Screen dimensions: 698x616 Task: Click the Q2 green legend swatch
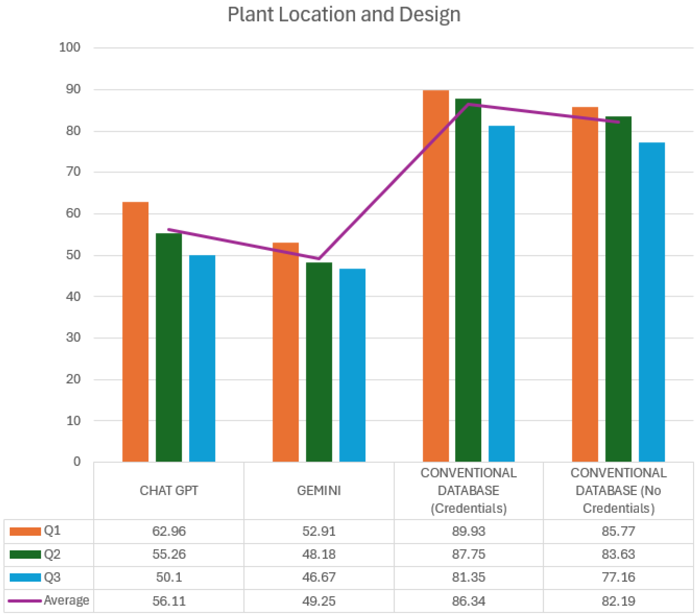click(x=25, y=554)
